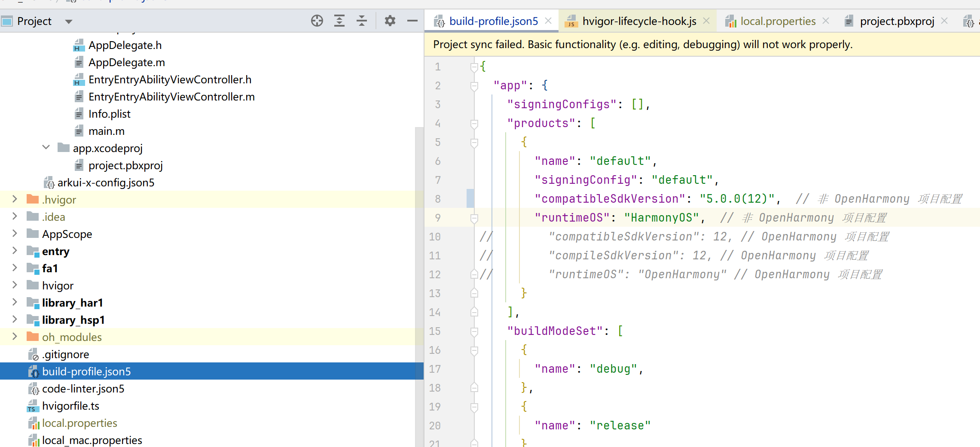This screenshot has height=447, width=980.
Task: Click the .hvigor folder icon
Action: [x=33, y=199]
